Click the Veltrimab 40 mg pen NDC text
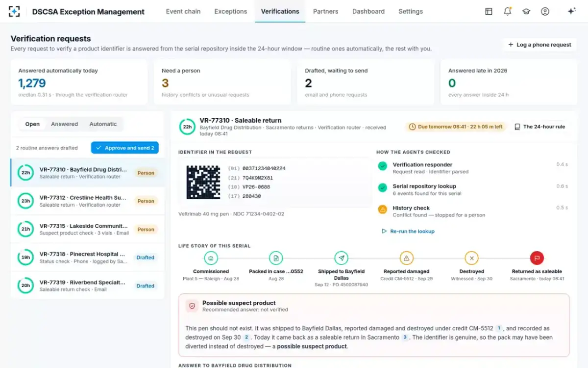588x368 pixels. click(231, 214)
